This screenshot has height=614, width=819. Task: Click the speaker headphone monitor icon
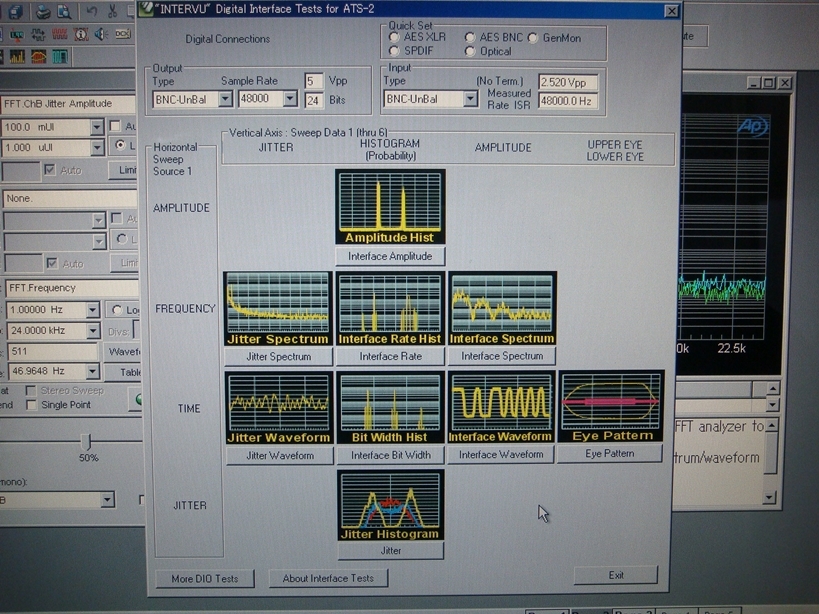pyautogui.click(x=101, y=34)
